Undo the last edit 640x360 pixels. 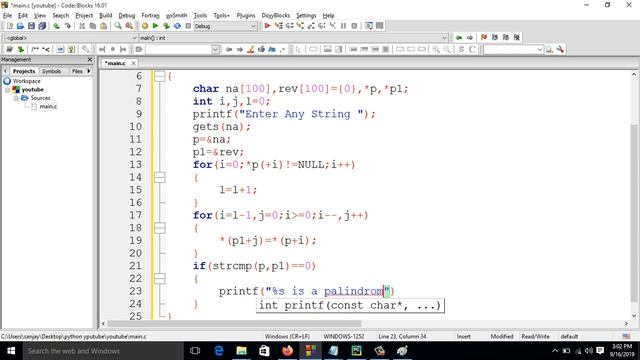[56, 26]
